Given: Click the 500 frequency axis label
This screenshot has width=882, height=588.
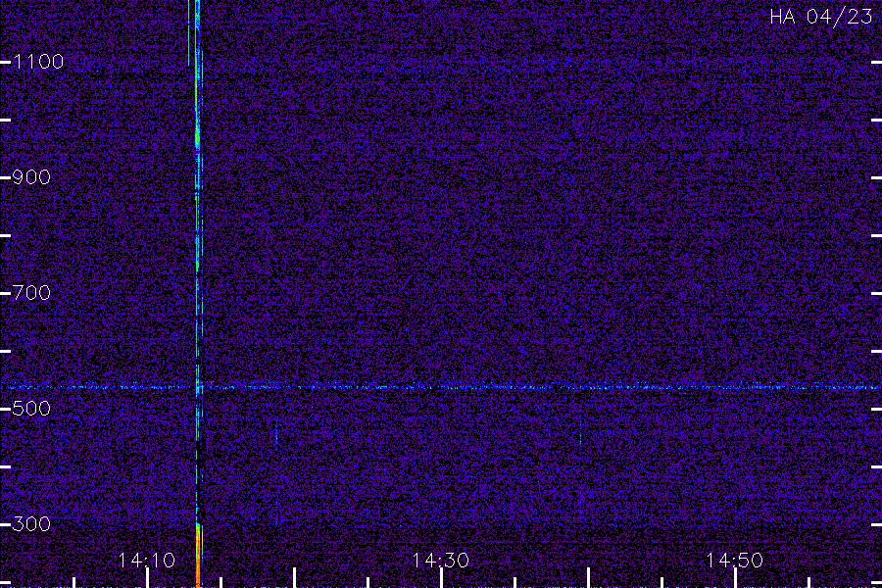Looking at the screenshot, I should pyautogui.click(x=31, y=409).
